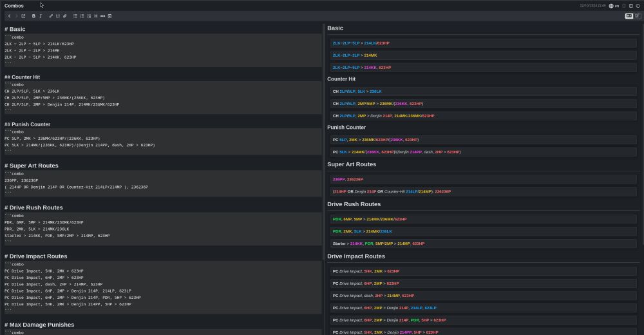Switch to the Markdown editor mode

[x=629, y=16]
